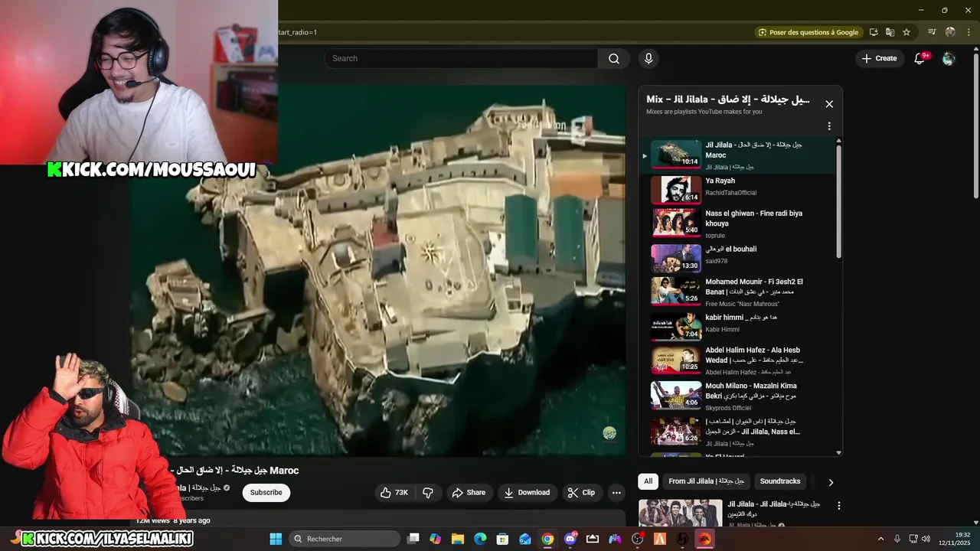Viewport: 980px width, 551px height.
Task: Like the video with 73K thumbs up
Action: pyautogui.click(x=394, y=493)
